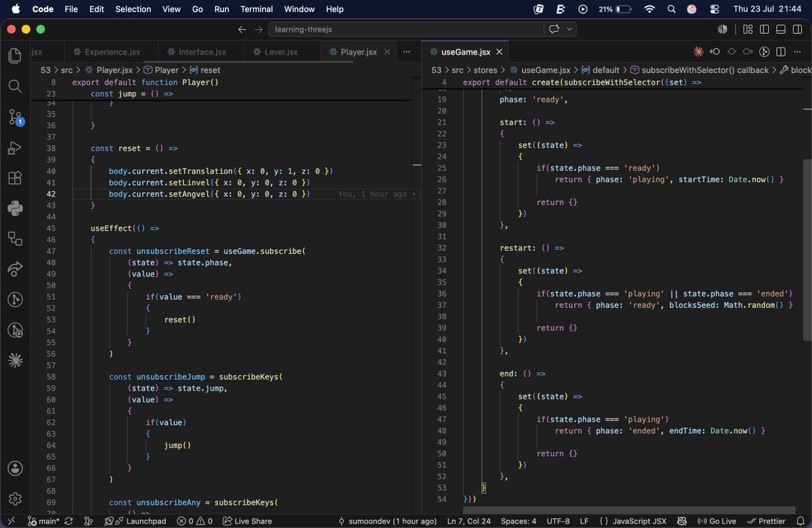This screenshot has height=528, width=812.
Task: Split the useGame.jsx editor to the right
Action: tap(780, 52)
